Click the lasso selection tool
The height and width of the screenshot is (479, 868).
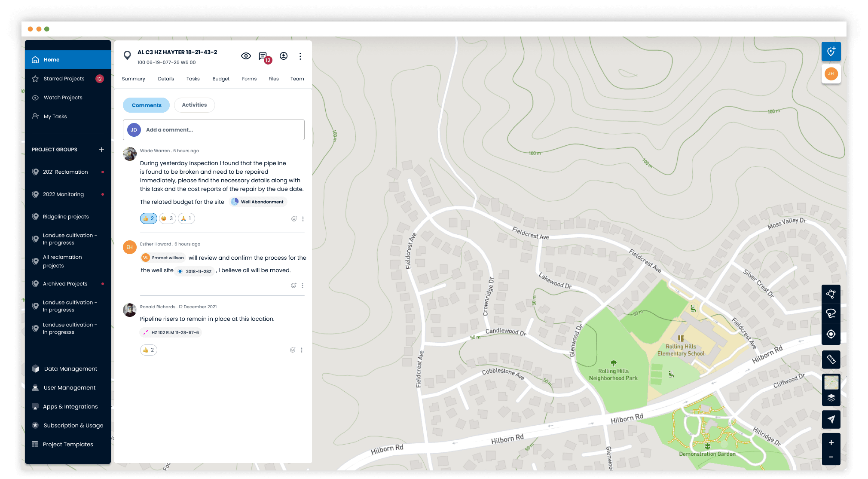tap(831, 313)
